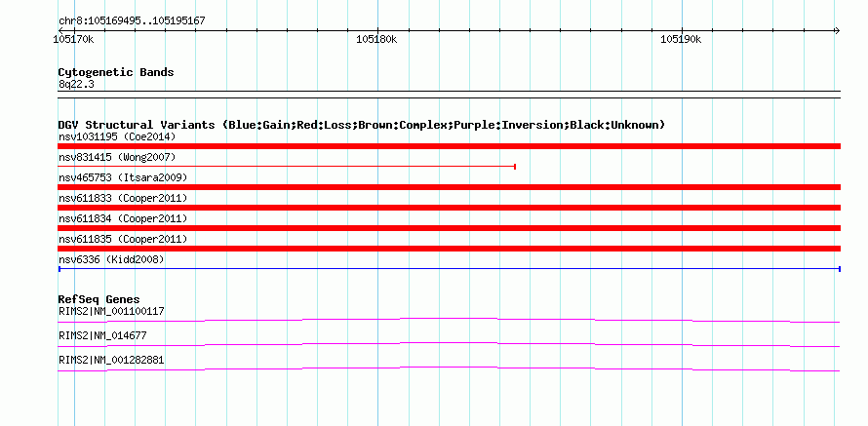Click the thin red line of nsv831415
This screenshot has width=868, height=426.
click(287, 166)
